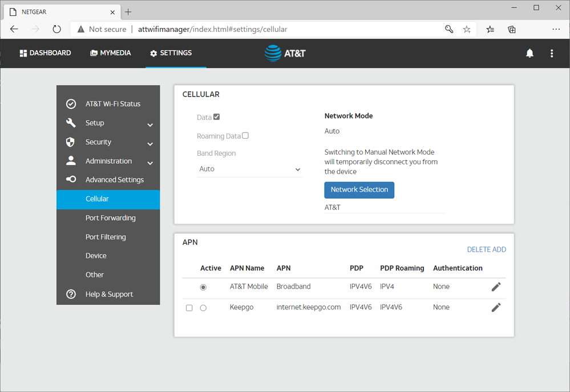Click the browser address bar URL
The height and width of the screenshot is (392, 570).
point(212,29)
